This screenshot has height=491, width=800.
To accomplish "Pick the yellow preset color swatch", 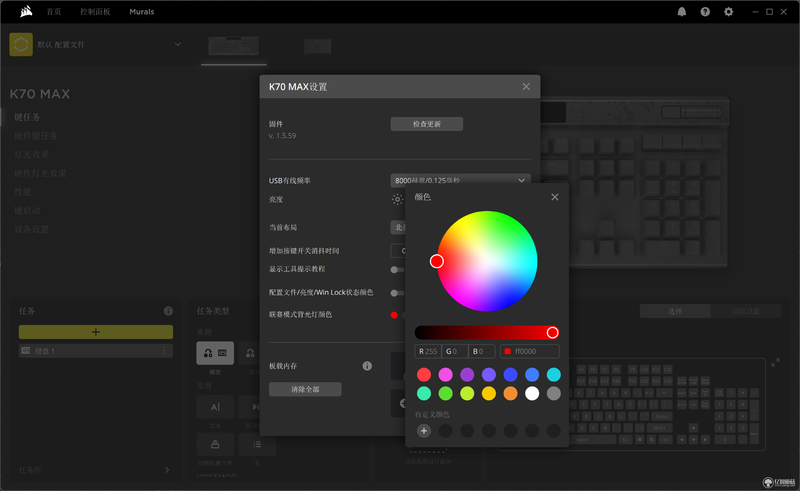I will (x=489, y=394).
